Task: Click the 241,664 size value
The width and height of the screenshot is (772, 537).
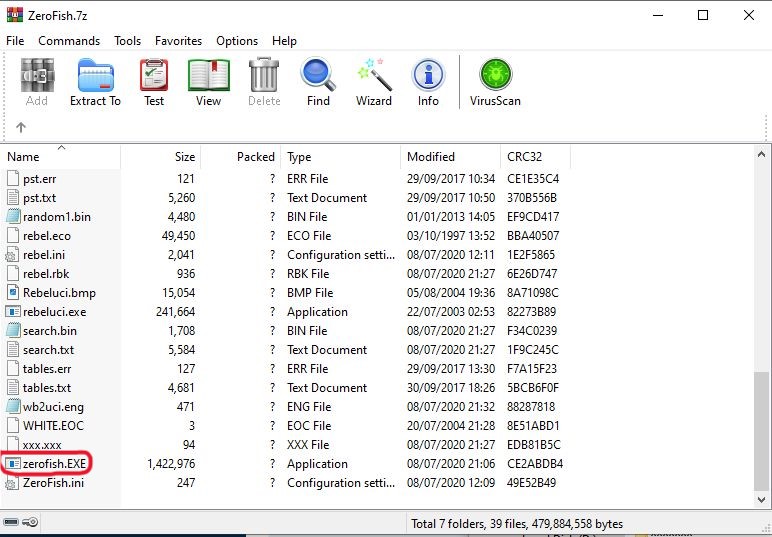Action: coord(175,312)
